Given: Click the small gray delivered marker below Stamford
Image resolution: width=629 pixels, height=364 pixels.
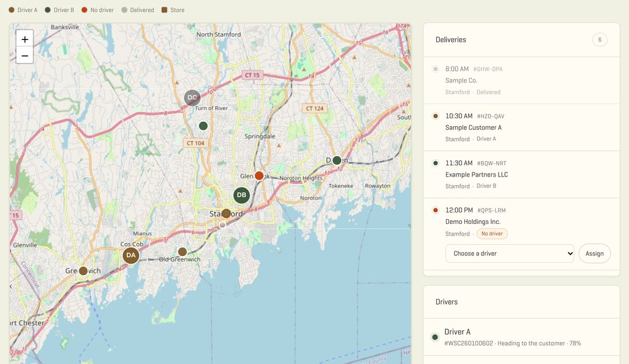Looking at the screenshot, I should coord(222,225).
